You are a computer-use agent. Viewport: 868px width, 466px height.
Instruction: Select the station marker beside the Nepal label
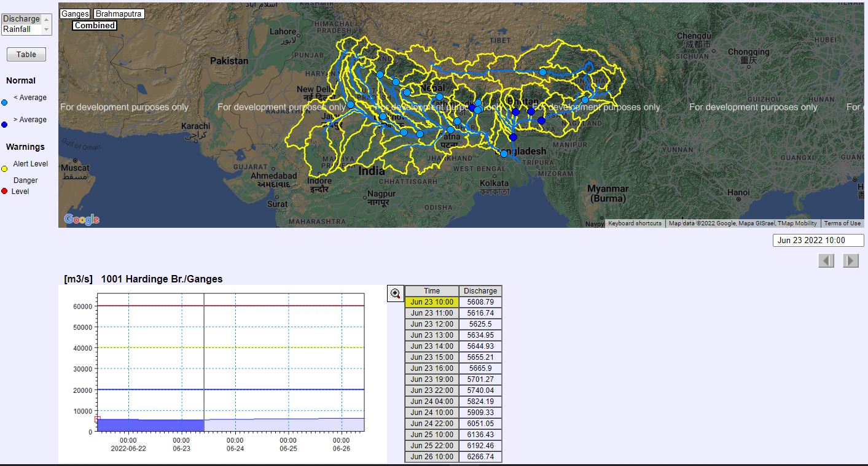(x=439, y=96)
